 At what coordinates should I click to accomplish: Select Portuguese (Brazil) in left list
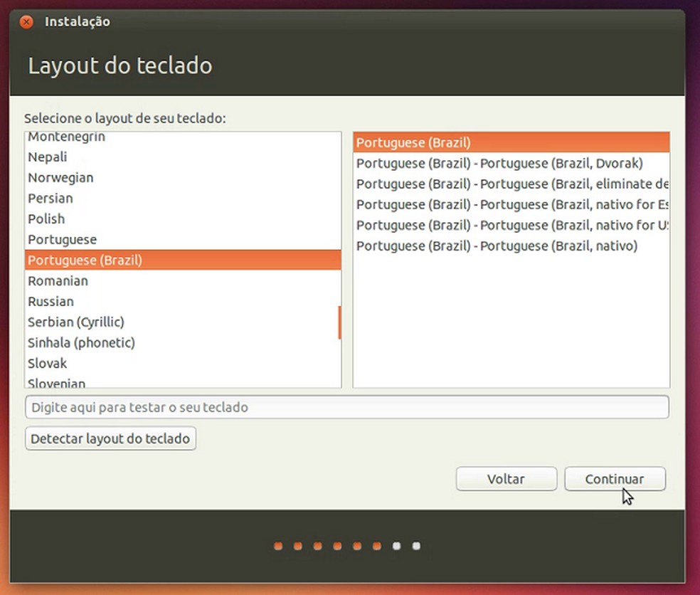point(183,260)
